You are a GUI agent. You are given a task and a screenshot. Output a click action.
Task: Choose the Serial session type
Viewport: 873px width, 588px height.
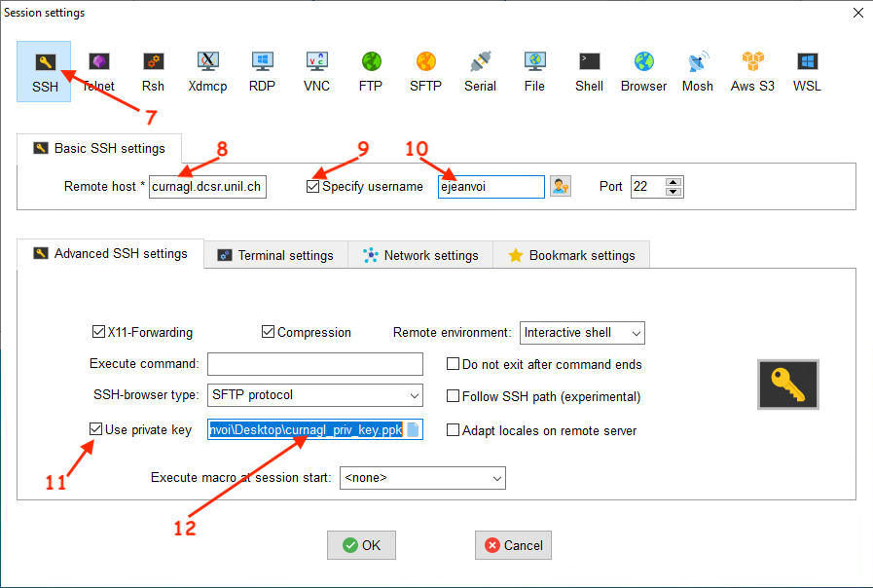pos(480,71)
